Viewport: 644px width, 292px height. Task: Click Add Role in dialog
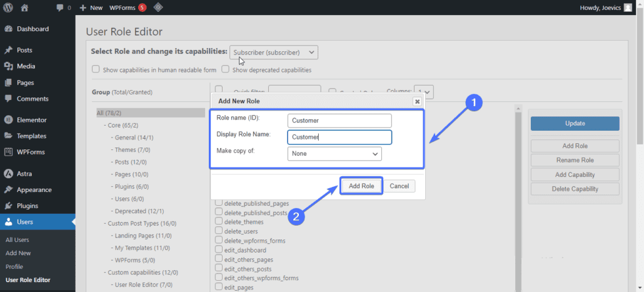[361, 186]
